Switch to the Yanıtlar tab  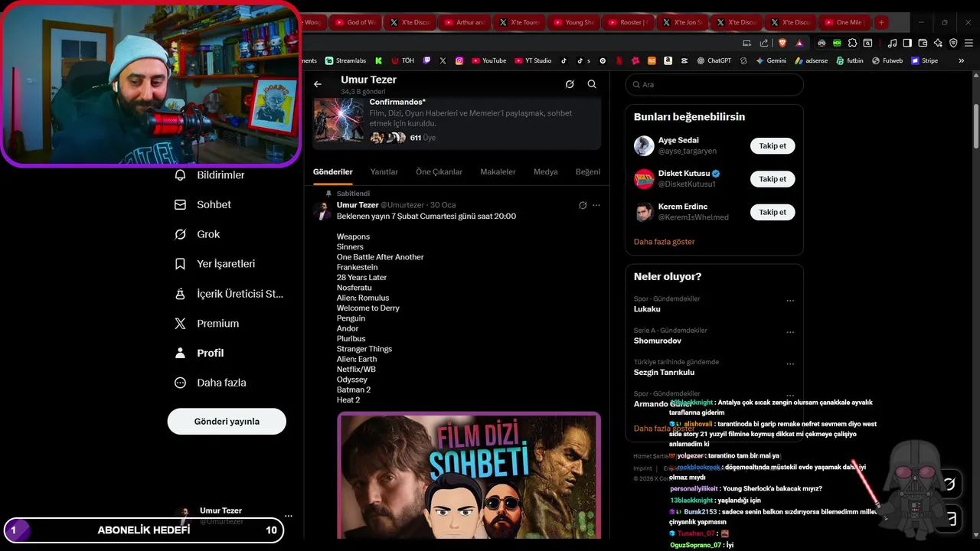click(384, 172)
